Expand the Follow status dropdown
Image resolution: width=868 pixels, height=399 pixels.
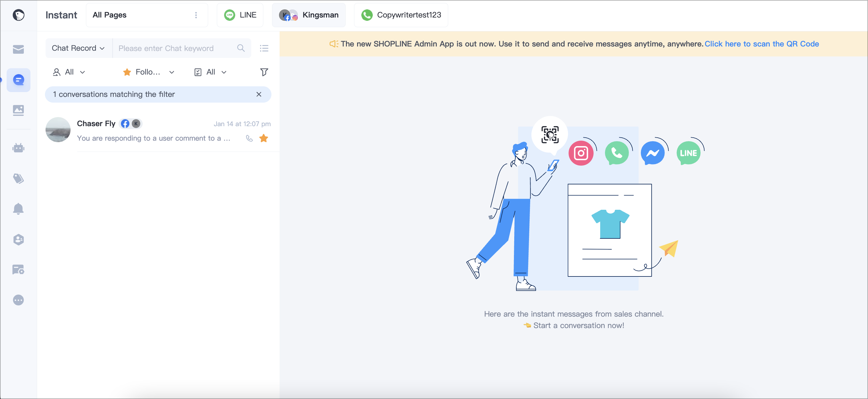[x=148, y=72]
